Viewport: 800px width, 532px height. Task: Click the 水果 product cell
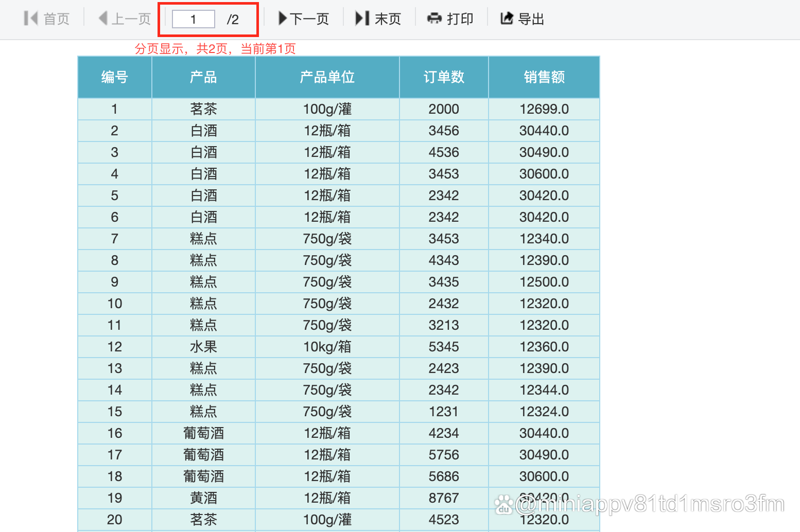(x=203, y=347)
